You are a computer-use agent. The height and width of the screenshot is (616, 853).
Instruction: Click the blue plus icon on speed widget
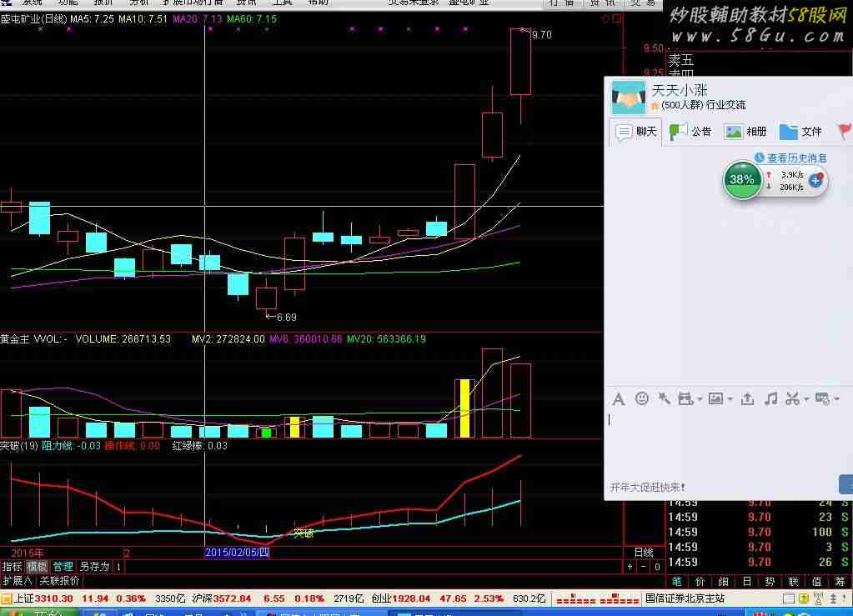click(815, 181)
